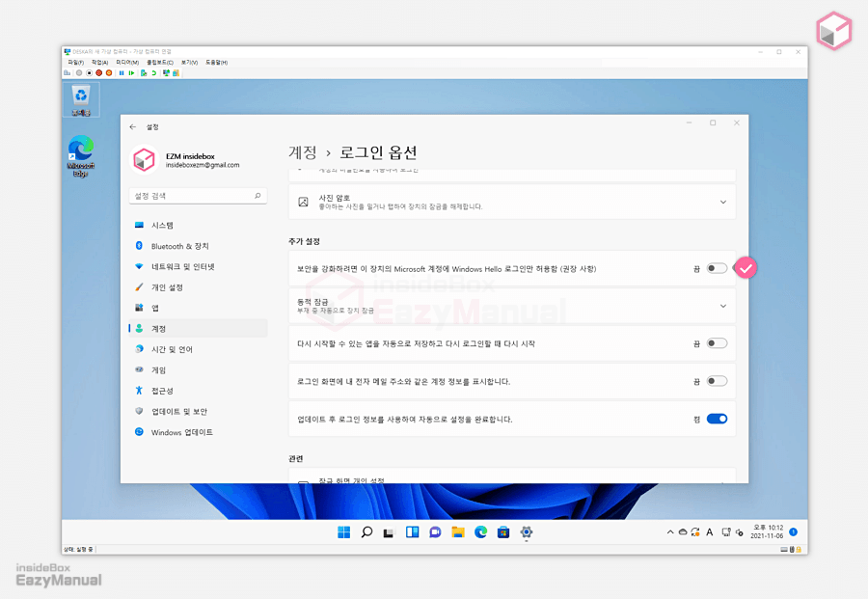Image resolution: width=868 pixels, height=599 pixels.
Task: Show hidden tray icons chevron
Action: coord(670,532)
